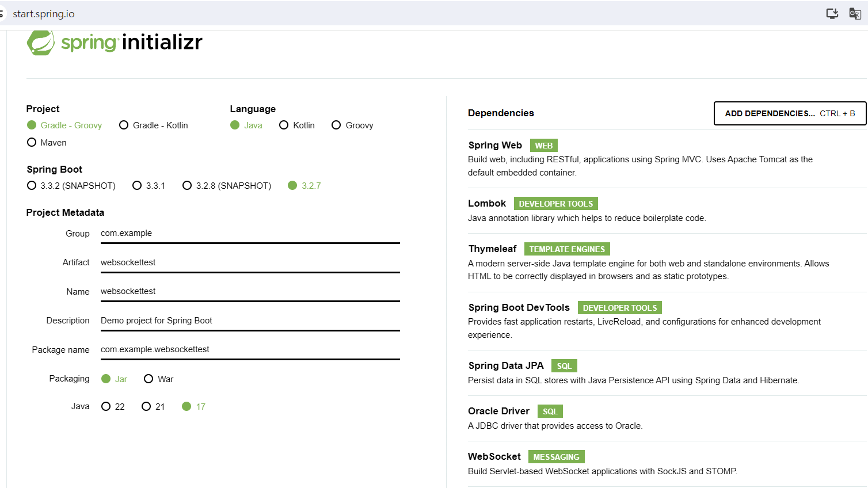The height and width of the screenshot is (488, 868).
Task: Select Kotlin as the language
Action: coord(284,125)
